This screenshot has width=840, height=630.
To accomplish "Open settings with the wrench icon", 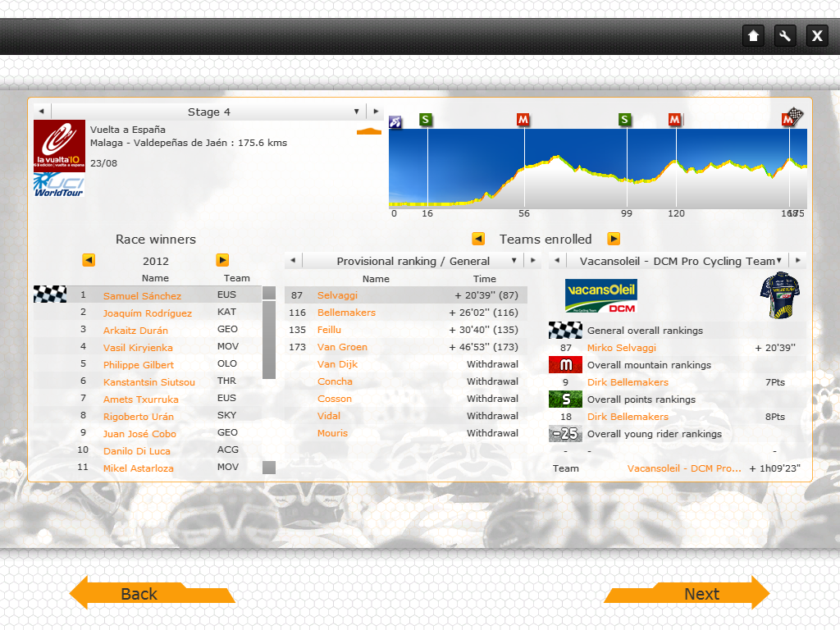I will click(785, 35).
